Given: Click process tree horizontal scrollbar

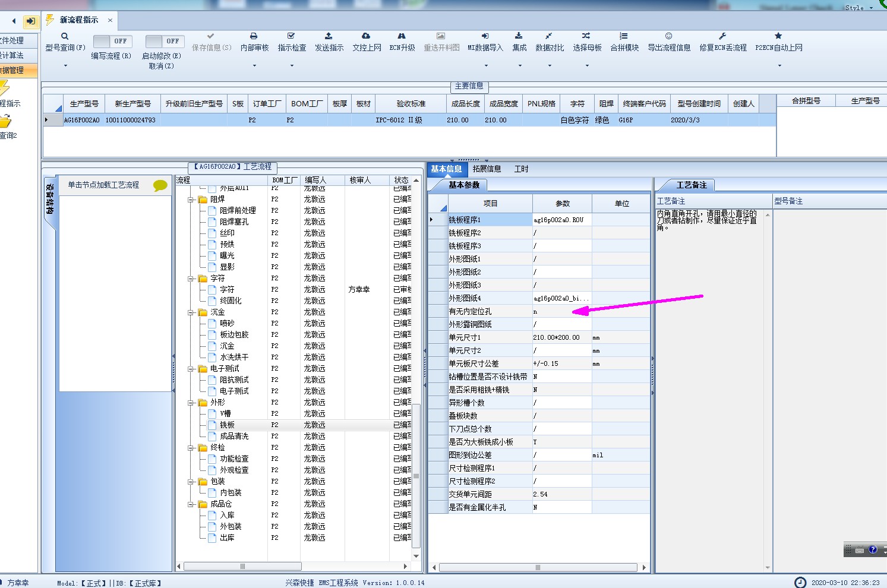Looking at the screenshot, I should 242,567.
